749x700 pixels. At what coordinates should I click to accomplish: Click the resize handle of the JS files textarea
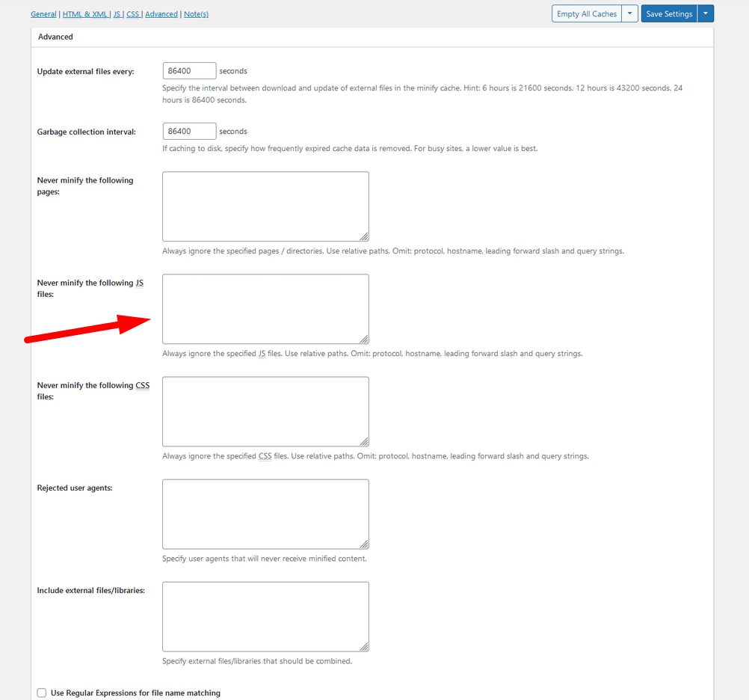[x=364, y=339]
